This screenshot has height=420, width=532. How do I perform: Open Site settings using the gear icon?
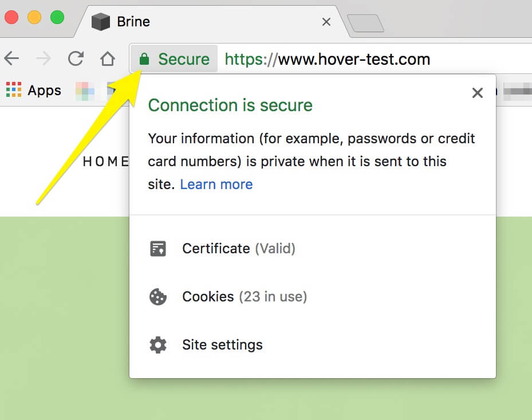tap(157, 344)
